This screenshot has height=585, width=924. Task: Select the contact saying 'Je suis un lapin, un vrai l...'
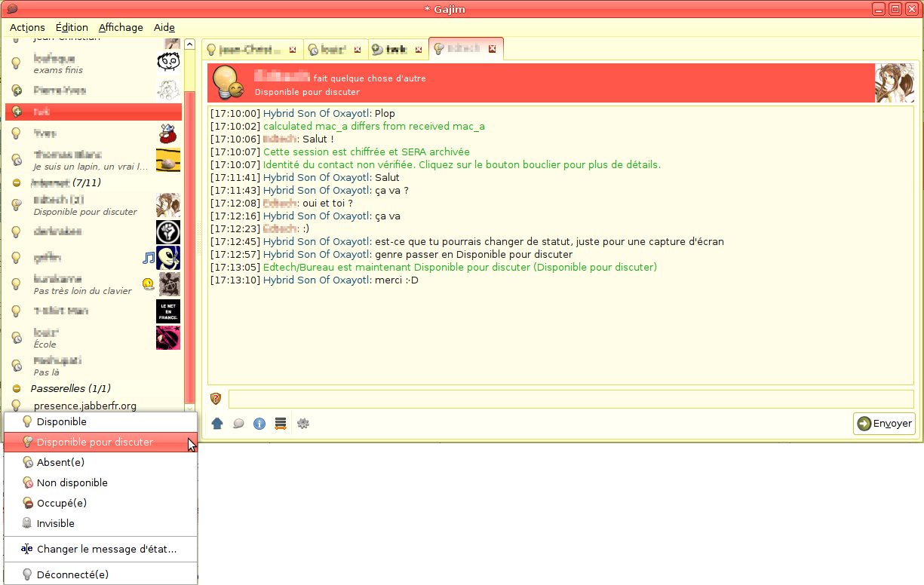(94, 160)
